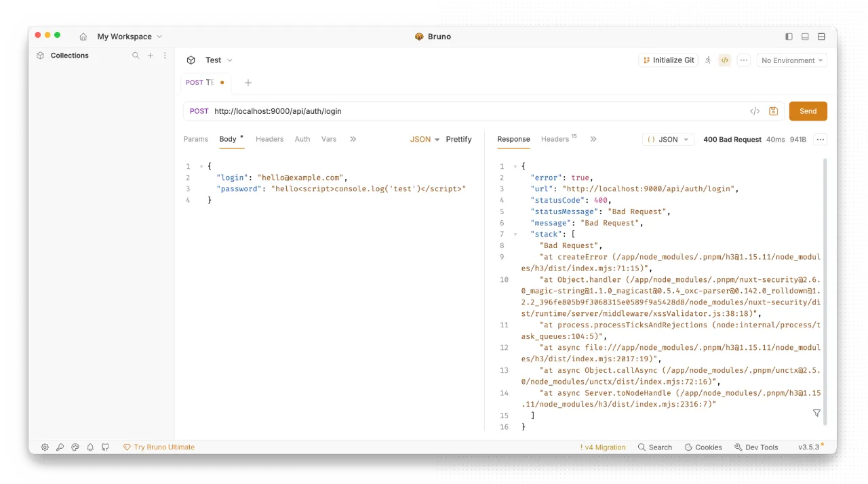Open the theme palette icon

click(x=75, y=447)
